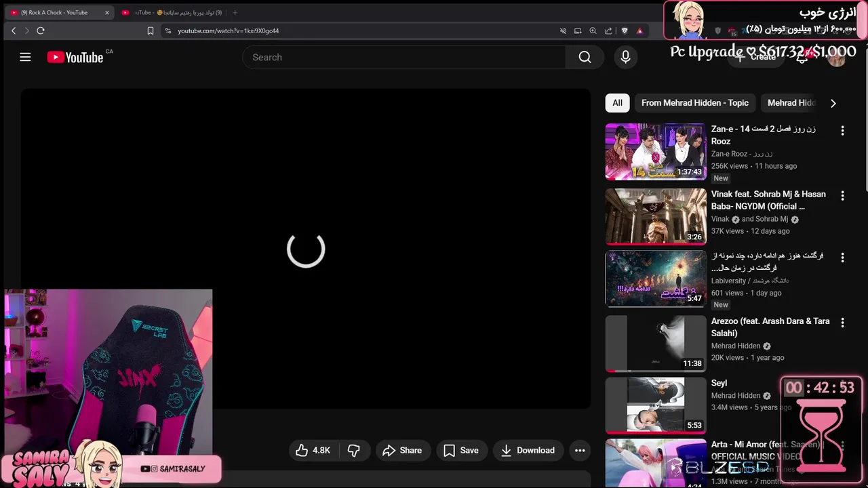Click the browser back arrow
This screenshot has height=488, width=868.
[14, 30]
